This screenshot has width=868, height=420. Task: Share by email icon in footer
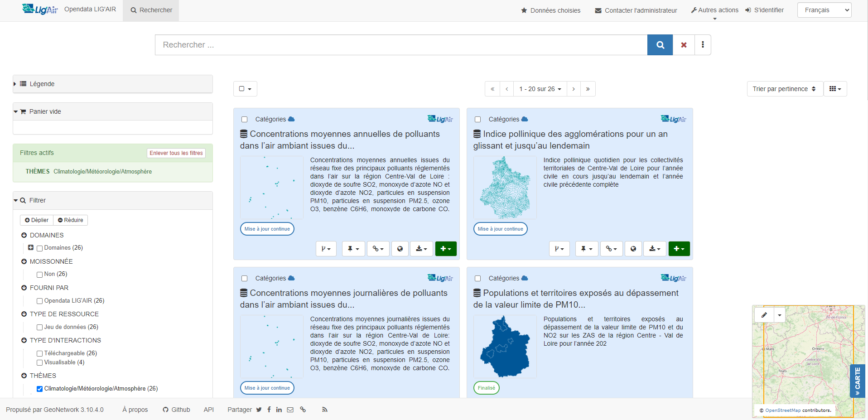[290, 410]
